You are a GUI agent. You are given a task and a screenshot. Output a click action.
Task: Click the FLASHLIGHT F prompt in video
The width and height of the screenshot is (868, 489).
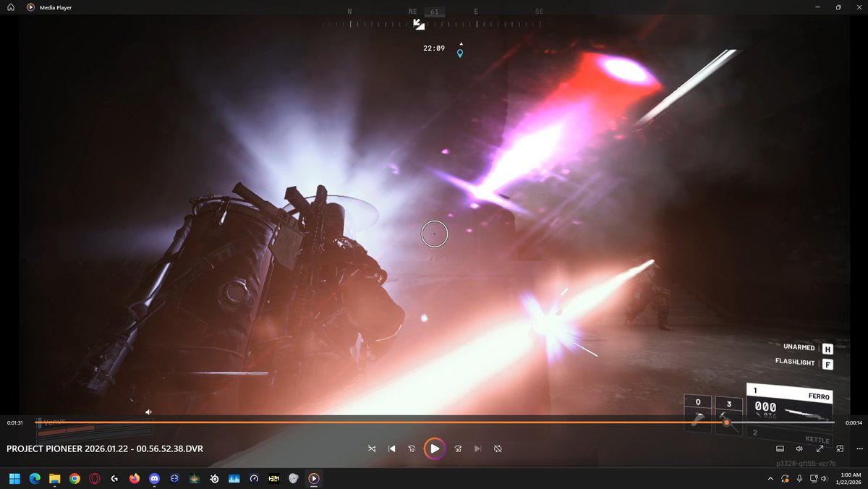click(x=804, y=363)
